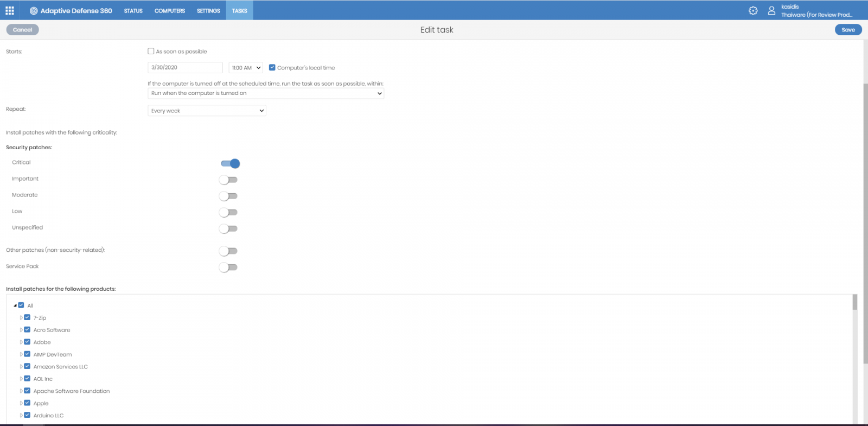Expand the 7-Zip tree node
The image size is (868, 426).
21,317
